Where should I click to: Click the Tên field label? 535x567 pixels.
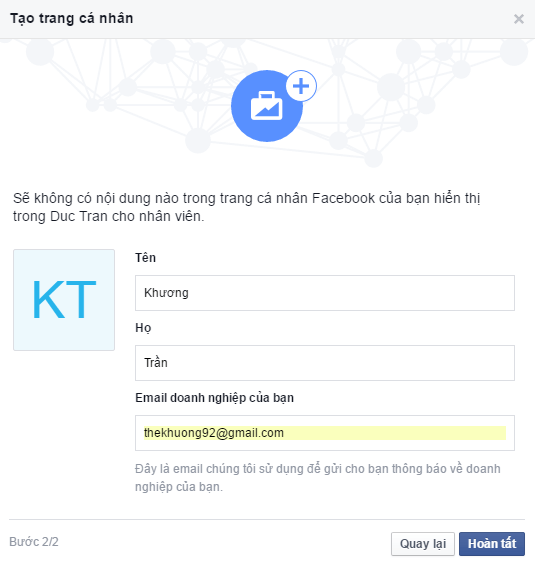(145, 257)
